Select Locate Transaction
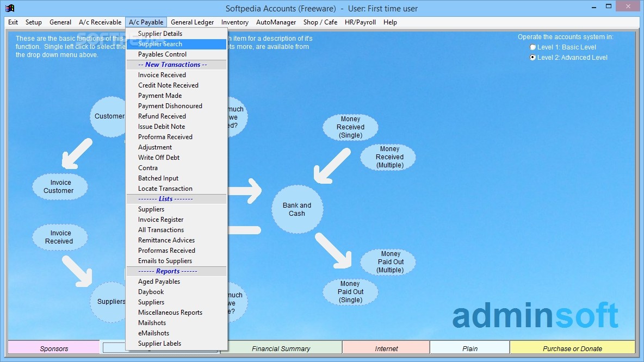This screenshot has width=644, height=362. pos(177,189)
